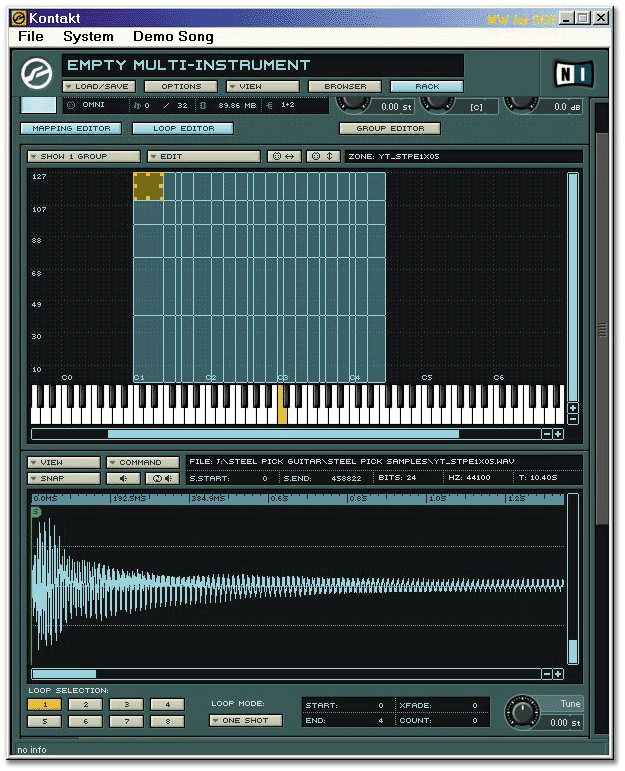This screenshot has width=625, height=771.
Task: Expand the Loop Mode One Shot dropdown
Action: (x=246, y=720)
